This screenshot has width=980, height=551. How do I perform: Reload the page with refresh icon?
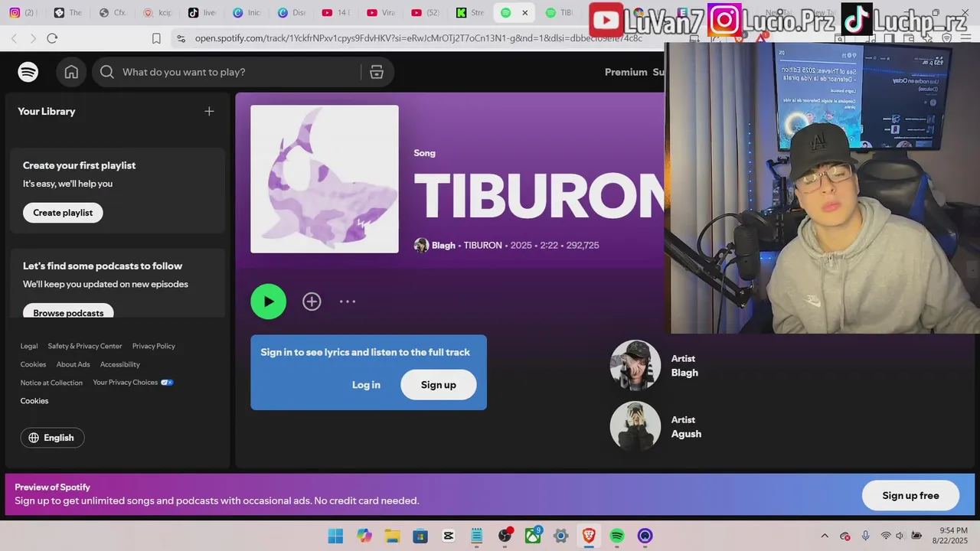click(52, 38)
